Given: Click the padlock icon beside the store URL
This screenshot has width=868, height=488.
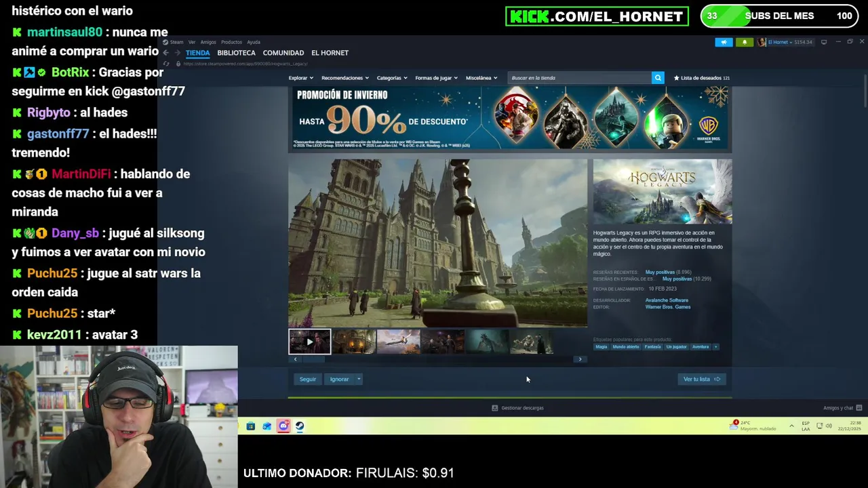Looking at the screenshot, I should click(178, 64).
